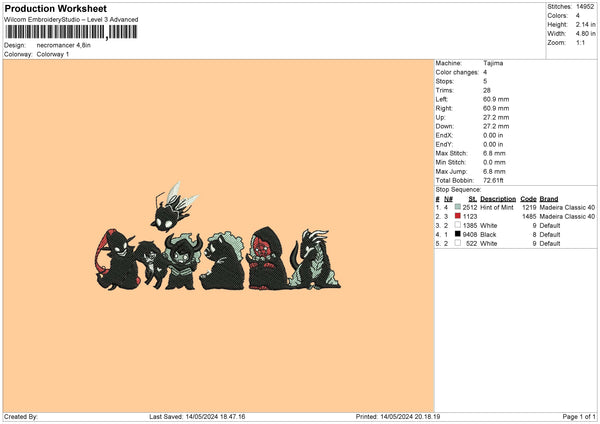The height and width of the screenshot is (424, 600).
Task: Select white swatch in stop sequence row 5
Action: (458, 243)
